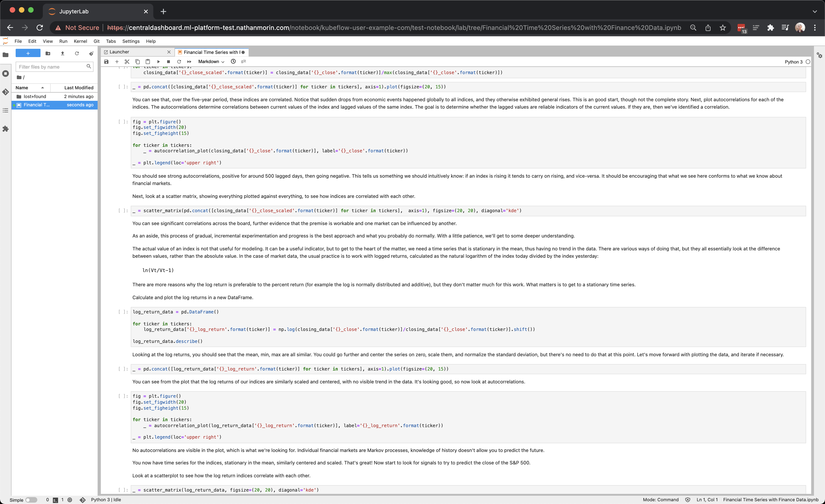Refresh the file list
825x504 pixels.
77,53
